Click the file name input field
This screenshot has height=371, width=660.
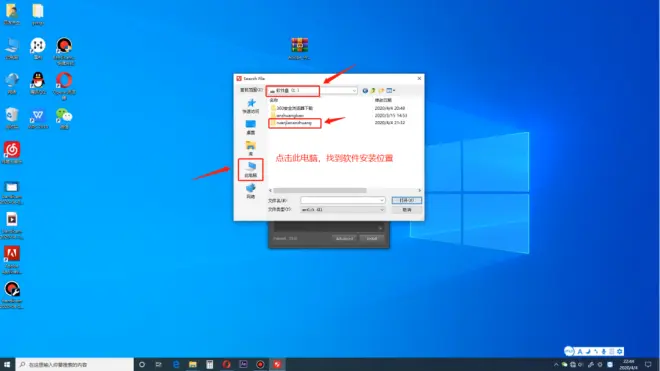[x=342, y=200]
